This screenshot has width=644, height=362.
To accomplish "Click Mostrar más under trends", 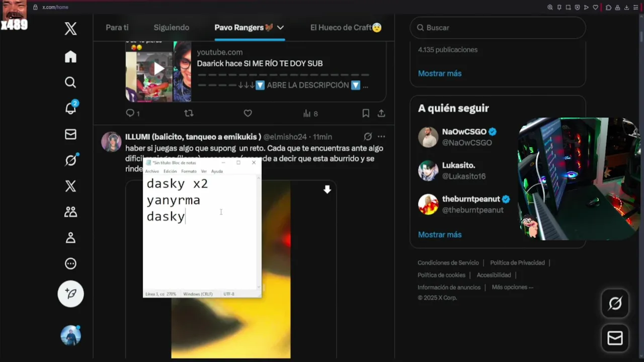I will (x=440, y=73).
